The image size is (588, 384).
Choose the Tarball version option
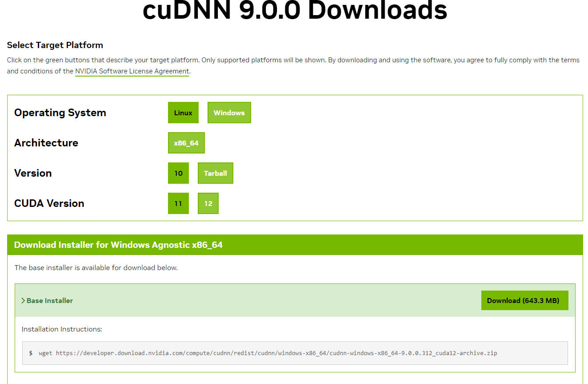[x=215, y=173]
